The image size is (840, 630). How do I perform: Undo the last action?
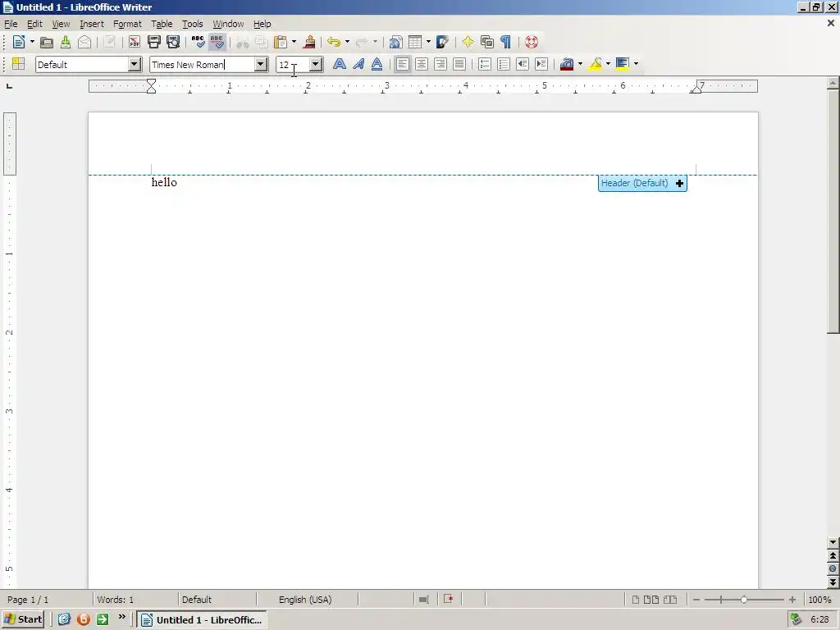(334, 42)
